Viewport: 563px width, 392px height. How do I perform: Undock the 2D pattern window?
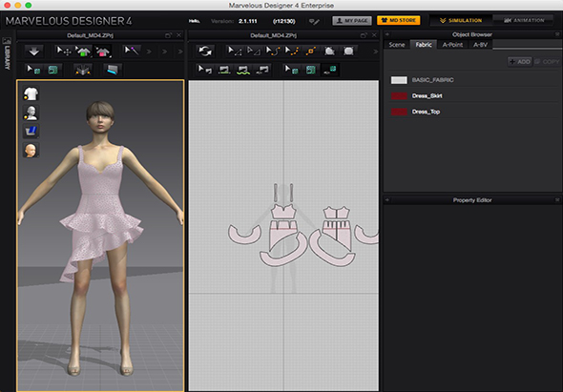click(364, 35)
